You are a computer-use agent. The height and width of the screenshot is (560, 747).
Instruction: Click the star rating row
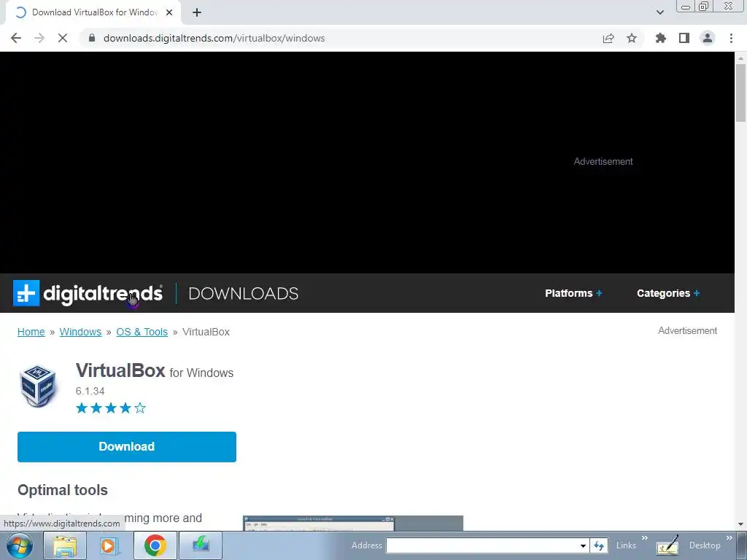111,408
